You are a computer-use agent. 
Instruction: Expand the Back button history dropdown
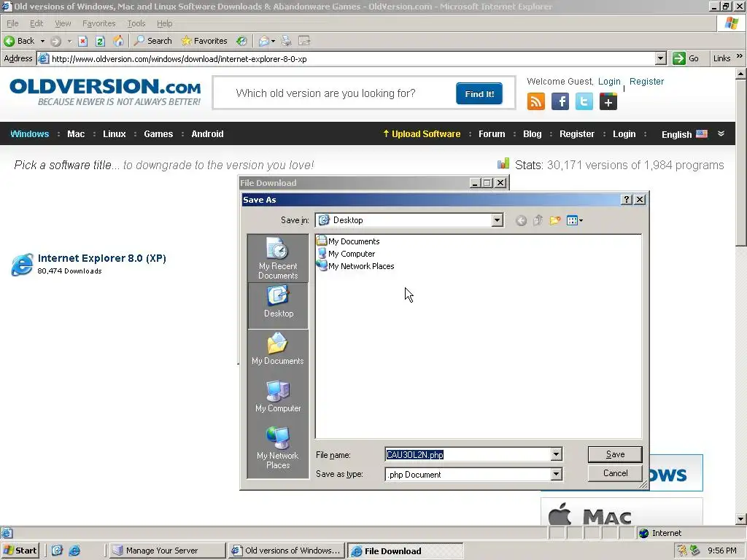[42, 41]
